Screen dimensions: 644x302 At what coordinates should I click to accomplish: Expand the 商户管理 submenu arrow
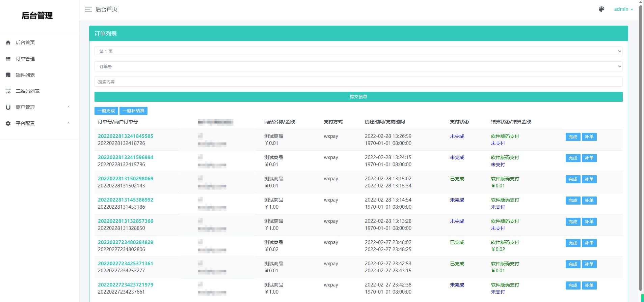[x=68, y=107]
